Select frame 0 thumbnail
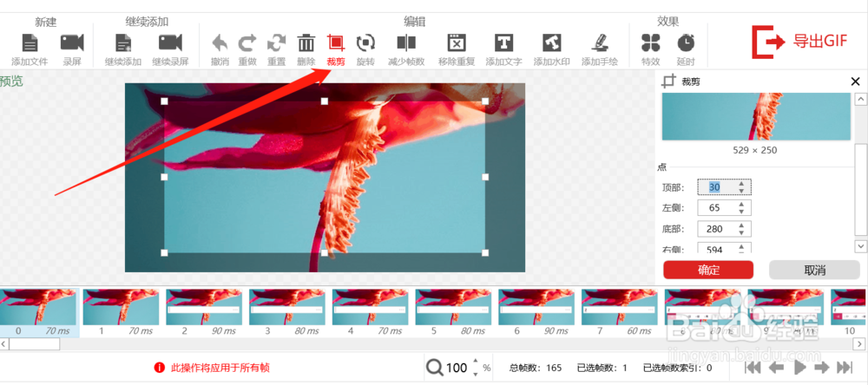Image resolution: width=868 pixels, height=385 pixels. pos(37,307)
